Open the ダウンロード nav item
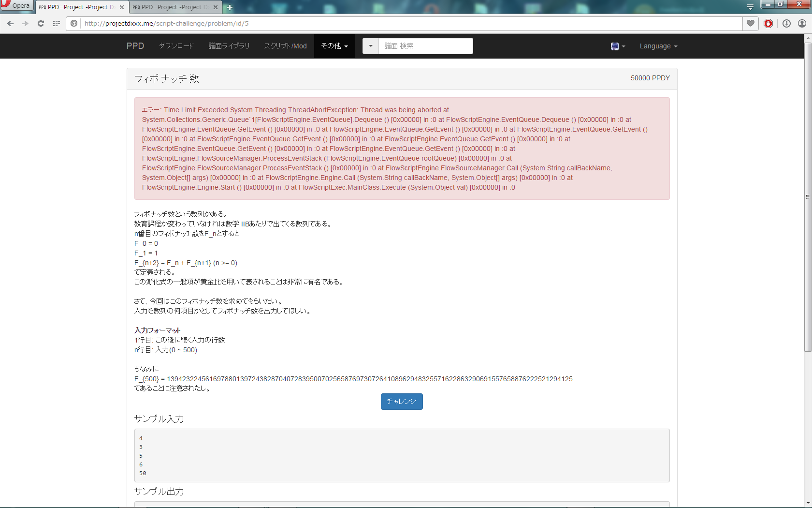This screenshot has height=508, width=812. tap(176, 46)
